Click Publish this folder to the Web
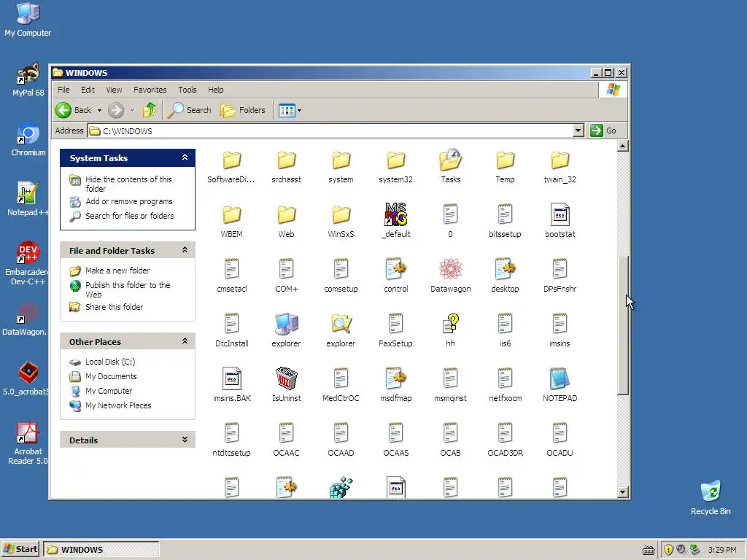 coord(128,289)
